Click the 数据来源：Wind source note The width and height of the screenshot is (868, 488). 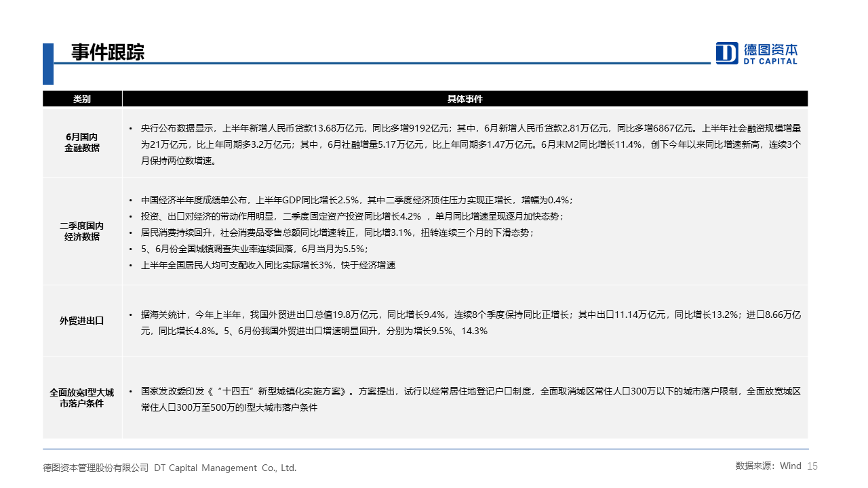click(768, 466)
